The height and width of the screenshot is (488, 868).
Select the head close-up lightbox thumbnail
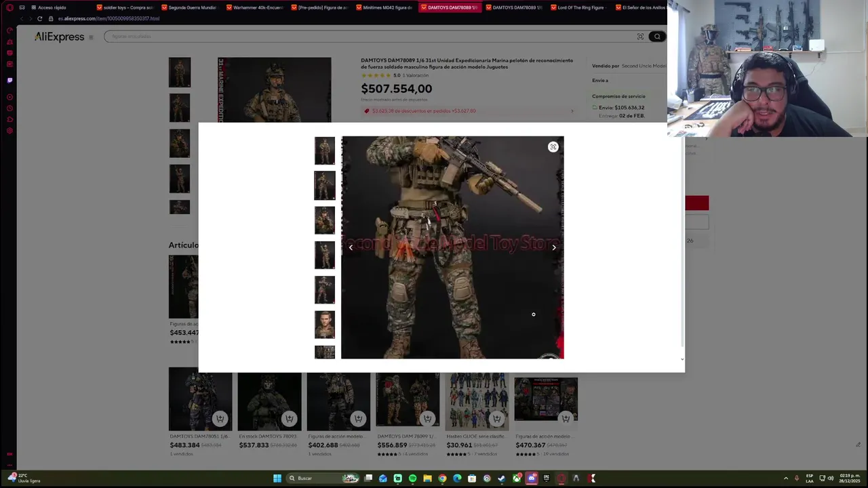point(325,325)
